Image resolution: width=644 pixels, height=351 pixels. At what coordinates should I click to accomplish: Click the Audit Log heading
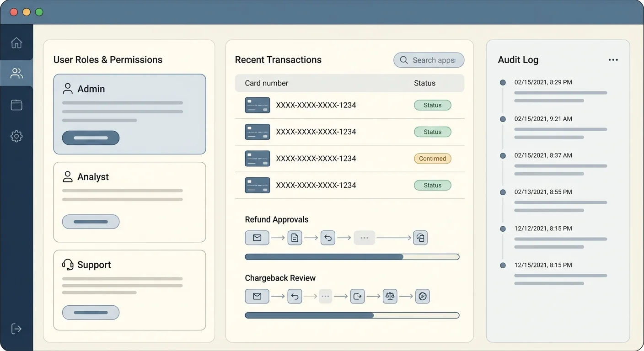coord(518,60)
